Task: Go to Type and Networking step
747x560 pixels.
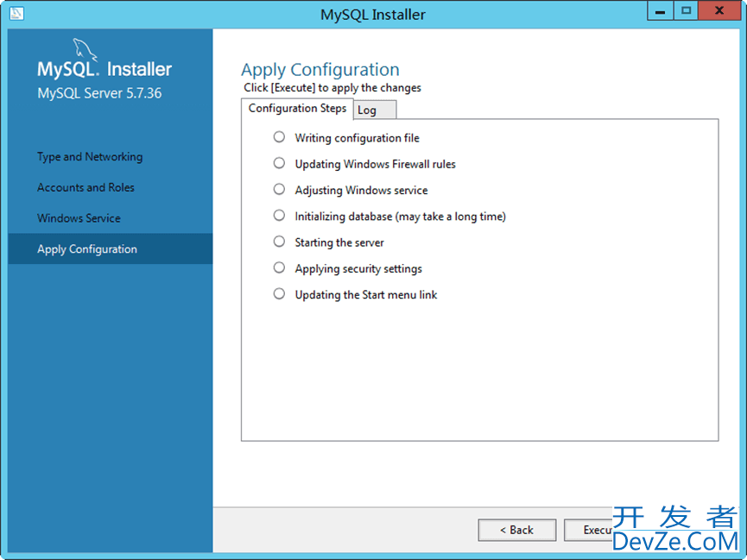Action: (x=90, y=157)
